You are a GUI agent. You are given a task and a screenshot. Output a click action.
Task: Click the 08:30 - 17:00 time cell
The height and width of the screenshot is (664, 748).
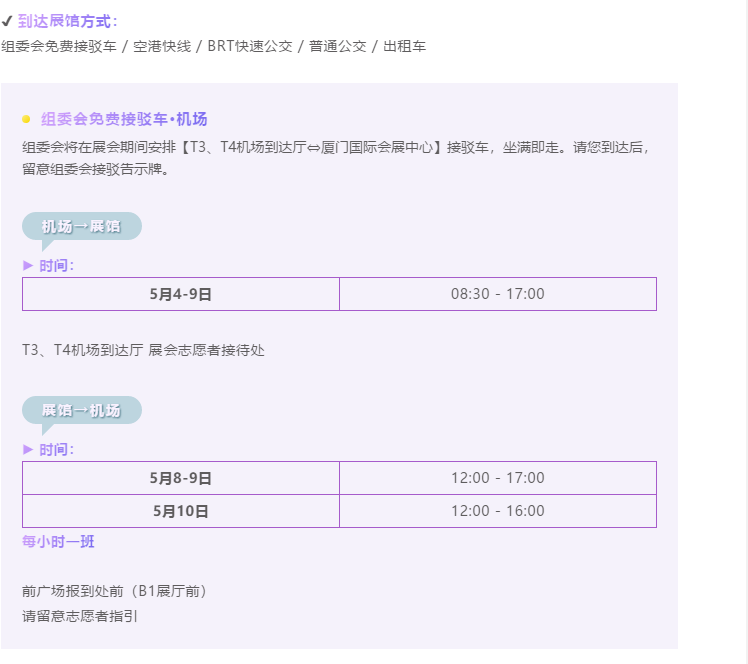click(x=498, y=294)
